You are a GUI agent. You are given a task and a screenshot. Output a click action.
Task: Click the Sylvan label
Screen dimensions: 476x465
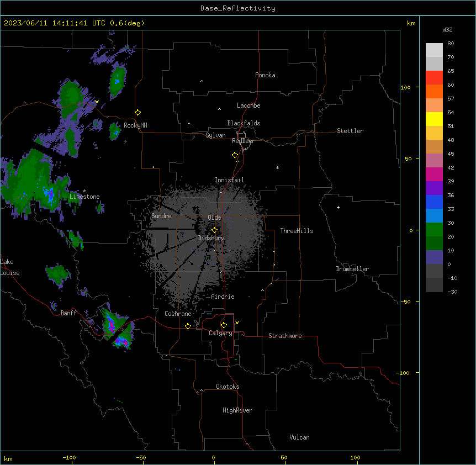click(215, 135)
